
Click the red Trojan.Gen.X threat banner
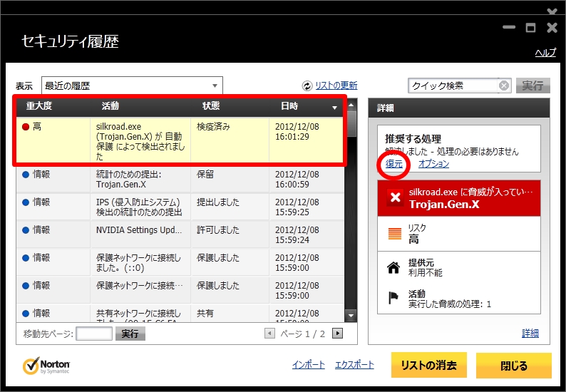point(459,198)
